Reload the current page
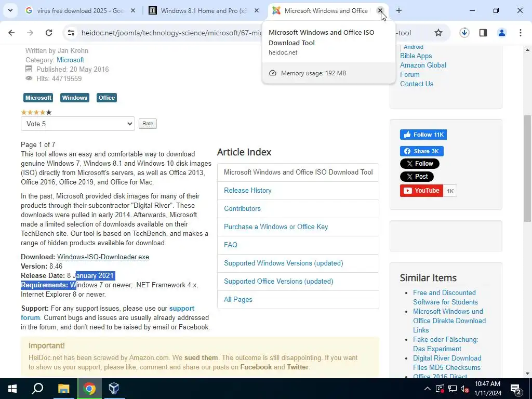 click(x=49, y=33)
